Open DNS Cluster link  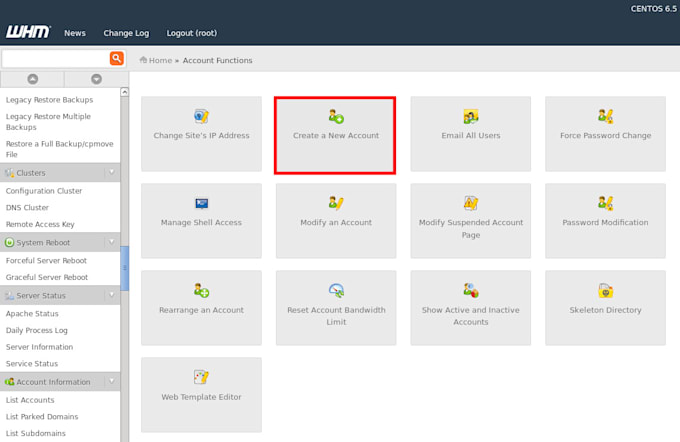tap(27, 207)
